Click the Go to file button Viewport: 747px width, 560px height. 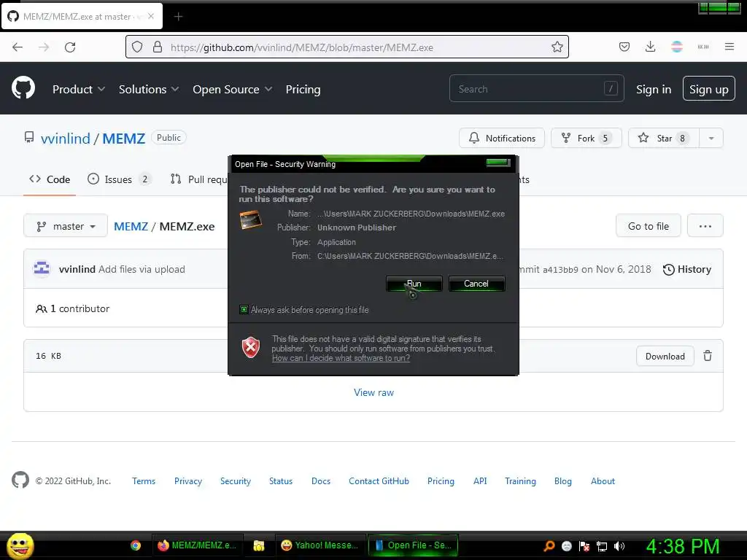[649, 226]
